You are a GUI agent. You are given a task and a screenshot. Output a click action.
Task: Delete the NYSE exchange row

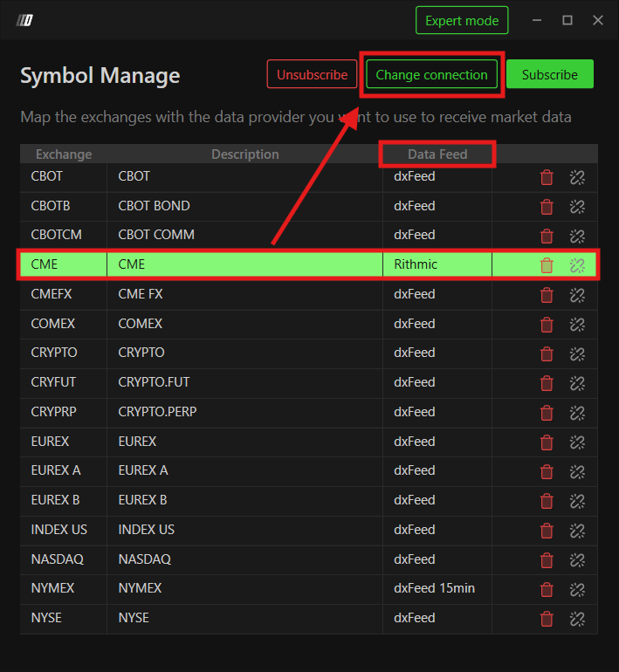547,619
